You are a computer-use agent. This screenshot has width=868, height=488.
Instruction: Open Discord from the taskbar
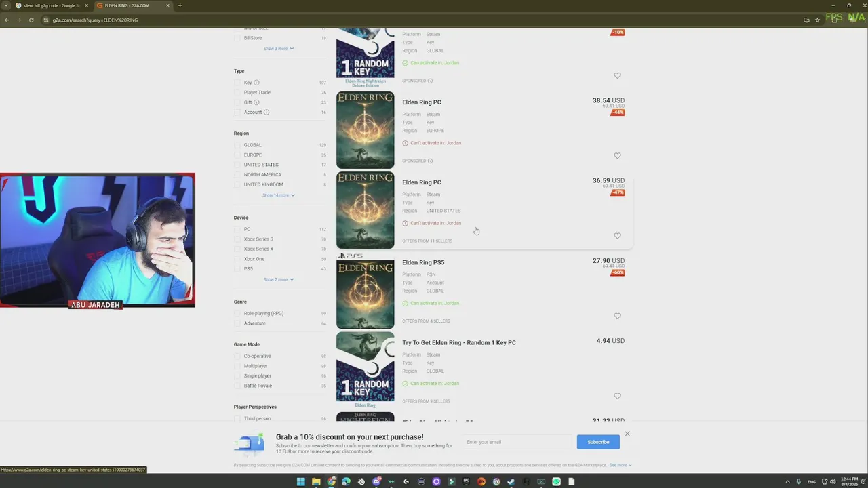pyautogui.click(x=376, y=482)
